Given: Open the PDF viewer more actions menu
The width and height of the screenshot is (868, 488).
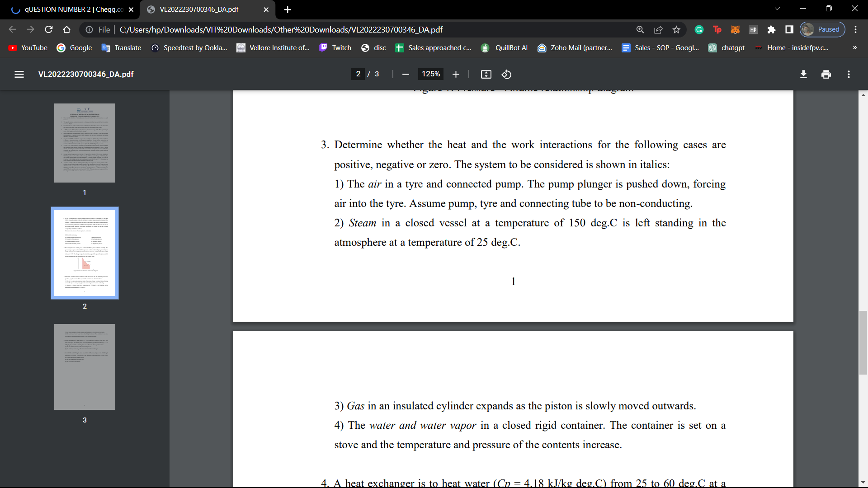Looking at the screenshot, I should pos(849,74).
